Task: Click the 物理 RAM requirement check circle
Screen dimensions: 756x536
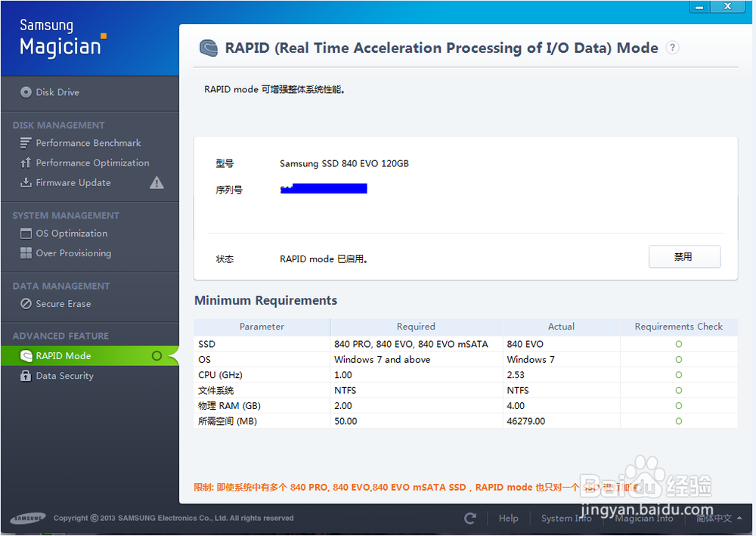Action: pos(678,406)
